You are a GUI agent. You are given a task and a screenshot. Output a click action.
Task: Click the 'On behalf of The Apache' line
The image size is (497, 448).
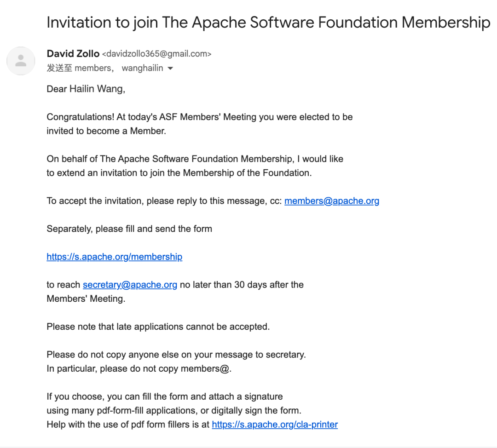click(x=195, y=159)
